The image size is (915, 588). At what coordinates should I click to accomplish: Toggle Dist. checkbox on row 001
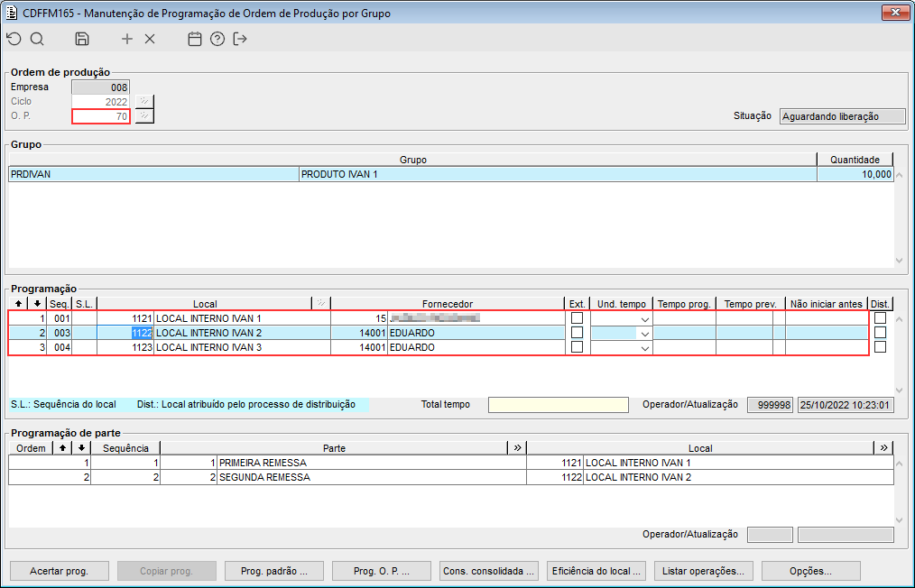[881, 318]
